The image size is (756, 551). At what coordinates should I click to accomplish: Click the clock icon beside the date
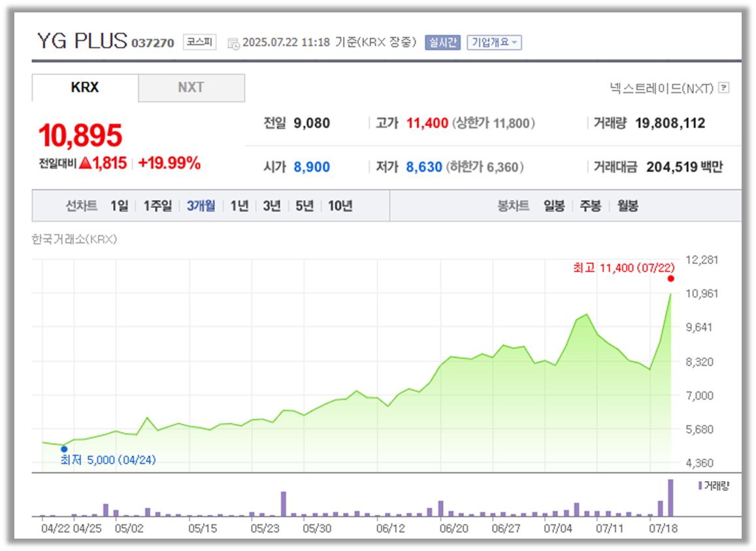(233, 43)
